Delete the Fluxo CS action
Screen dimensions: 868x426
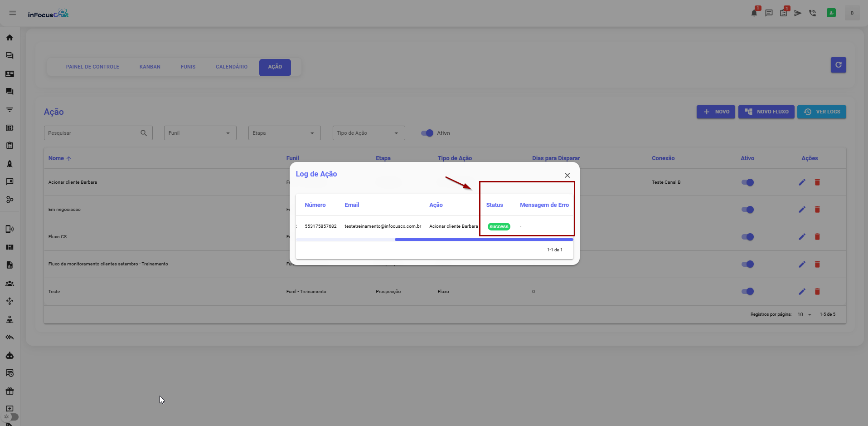[x=817, y=237]
